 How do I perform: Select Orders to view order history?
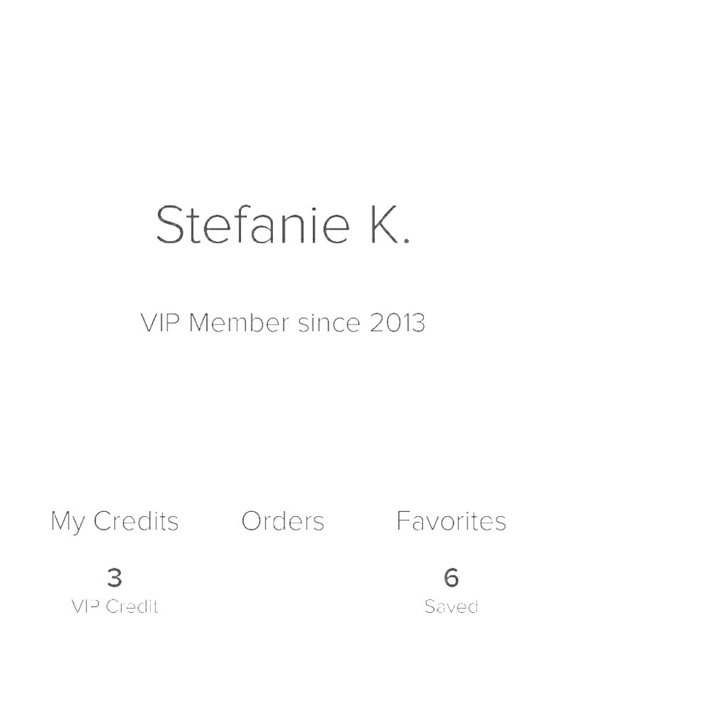pos(283,521)
